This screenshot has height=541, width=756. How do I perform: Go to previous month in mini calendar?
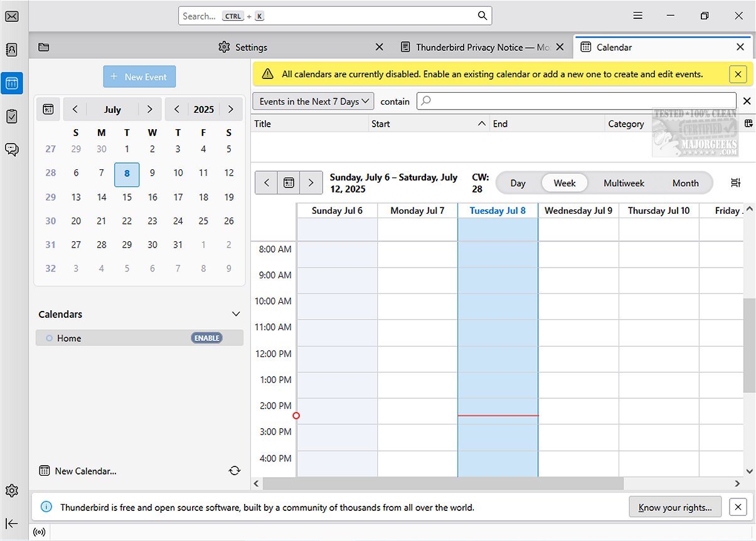pos(75,109)
